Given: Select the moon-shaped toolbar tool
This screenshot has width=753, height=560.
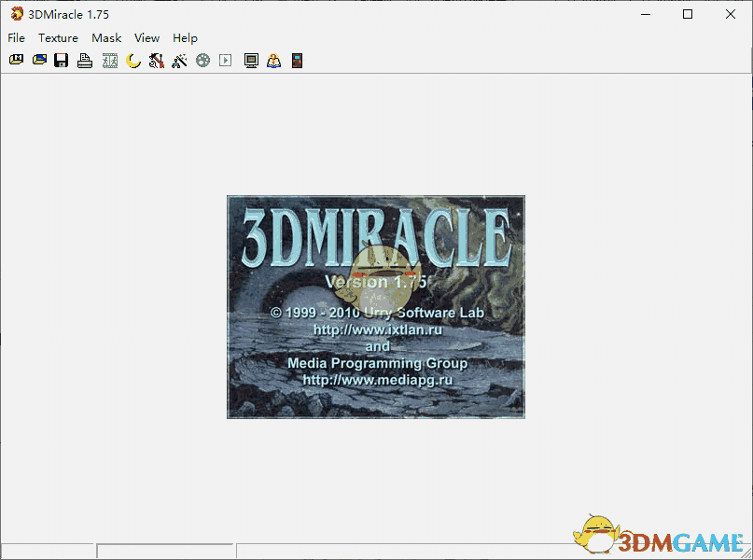Looking at the screenshot, I should pyautogui.click(x=132, y=60).
